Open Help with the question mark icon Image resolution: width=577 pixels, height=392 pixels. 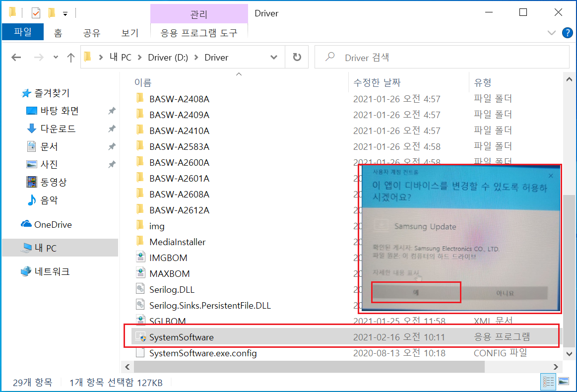[x=567, y=33]
